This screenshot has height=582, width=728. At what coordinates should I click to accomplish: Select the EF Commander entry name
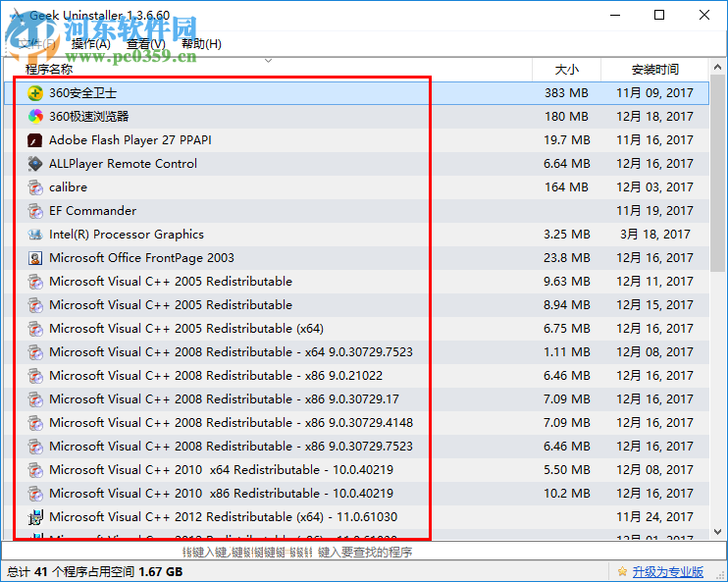point(93,211)
